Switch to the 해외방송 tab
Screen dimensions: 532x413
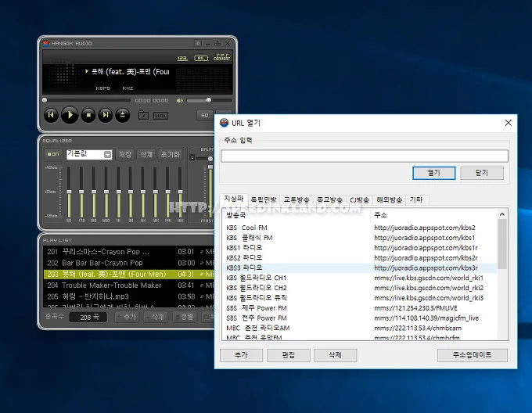click(x=389, y=199)
